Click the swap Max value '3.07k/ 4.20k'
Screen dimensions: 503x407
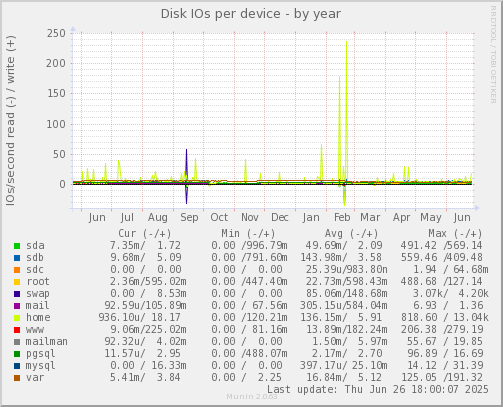pyautogui.click(x=451, y=294)
